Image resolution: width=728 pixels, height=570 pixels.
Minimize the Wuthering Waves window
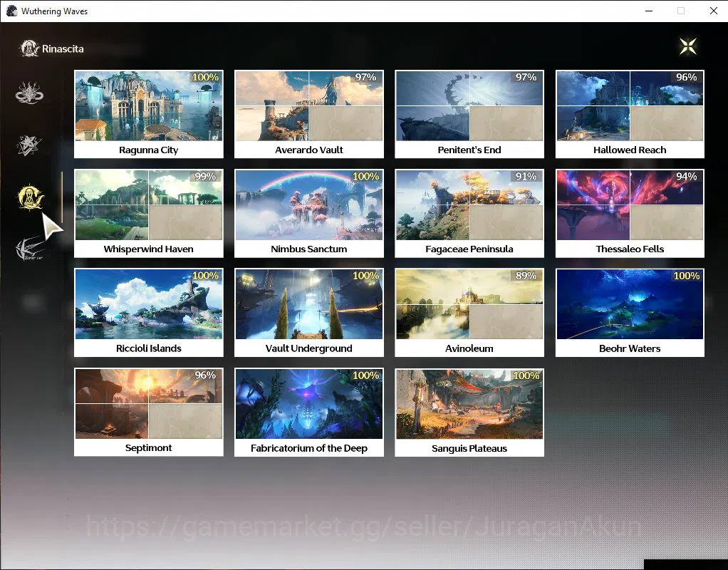[649, 11]
